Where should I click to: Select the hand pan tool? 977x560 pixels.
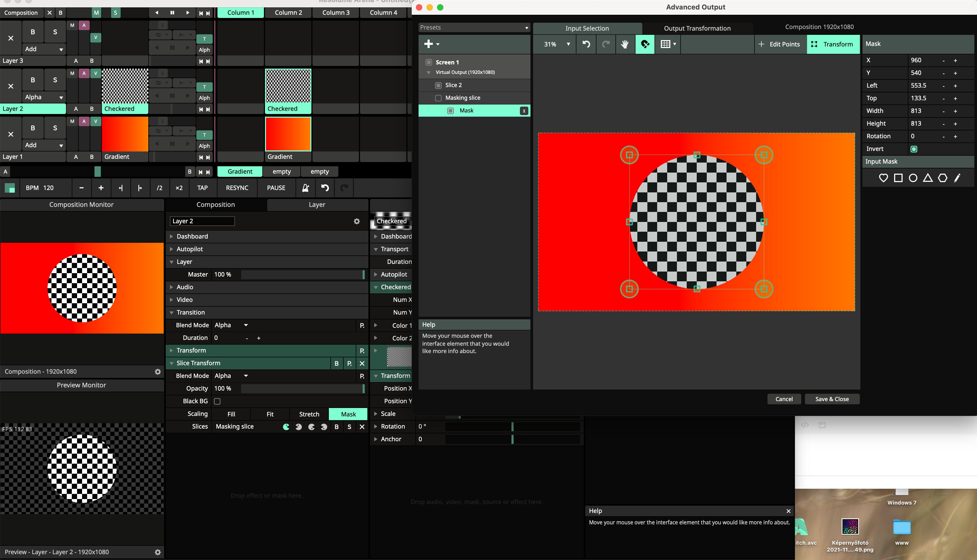[625, 44]
